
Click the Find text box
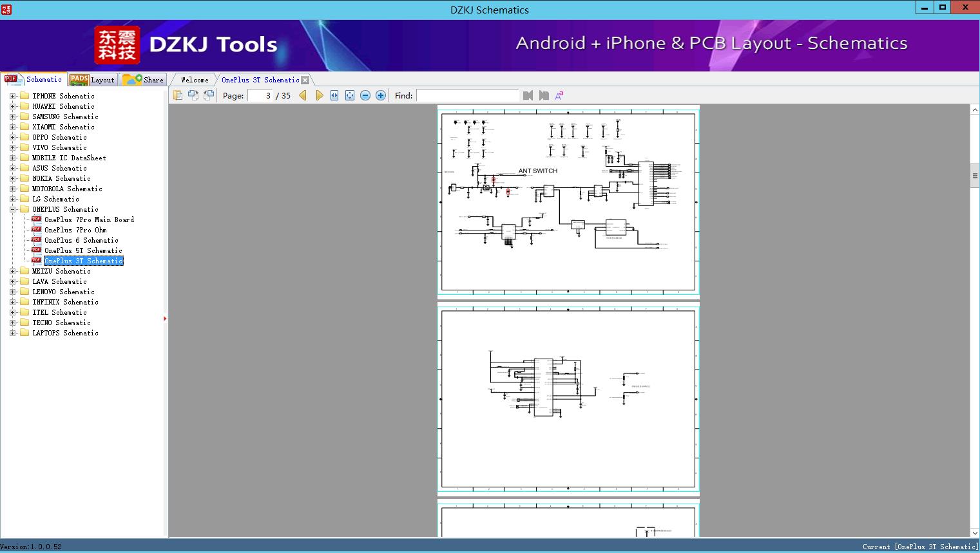[x=467, y=95]
